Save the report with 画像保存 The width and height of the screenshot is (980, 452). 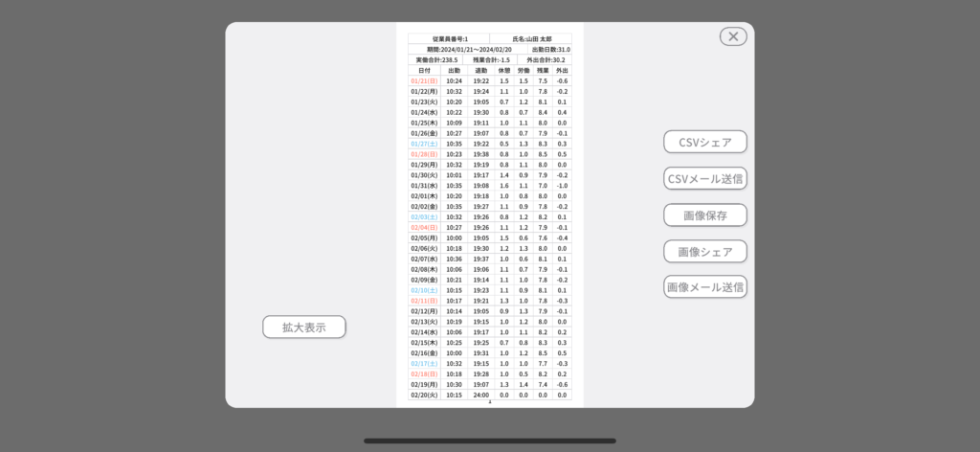[705, 215]
